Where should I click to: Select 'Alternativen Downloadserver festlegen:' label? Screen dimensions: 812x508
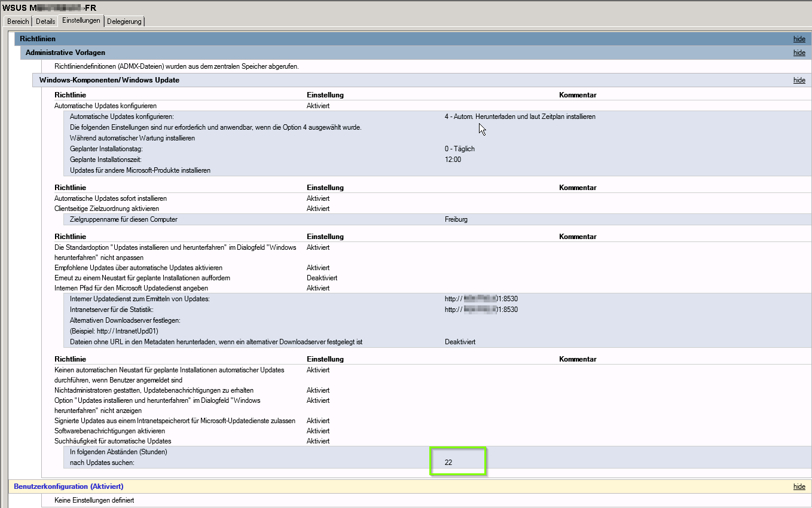coord(125,320)
